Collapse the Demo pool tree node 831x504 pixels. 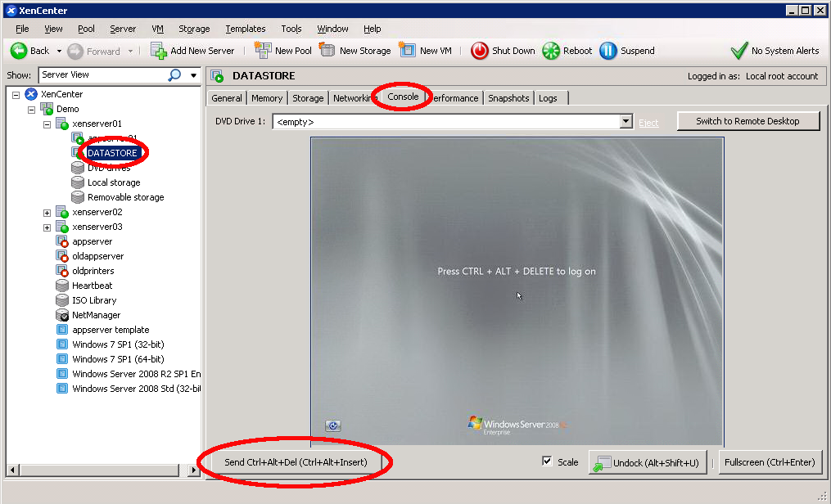[x=31, y=110]
